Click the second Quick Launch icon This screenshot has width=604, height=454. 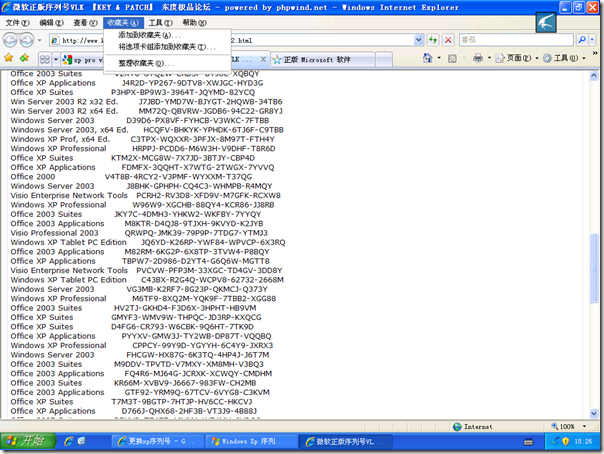tap(82, 441)
